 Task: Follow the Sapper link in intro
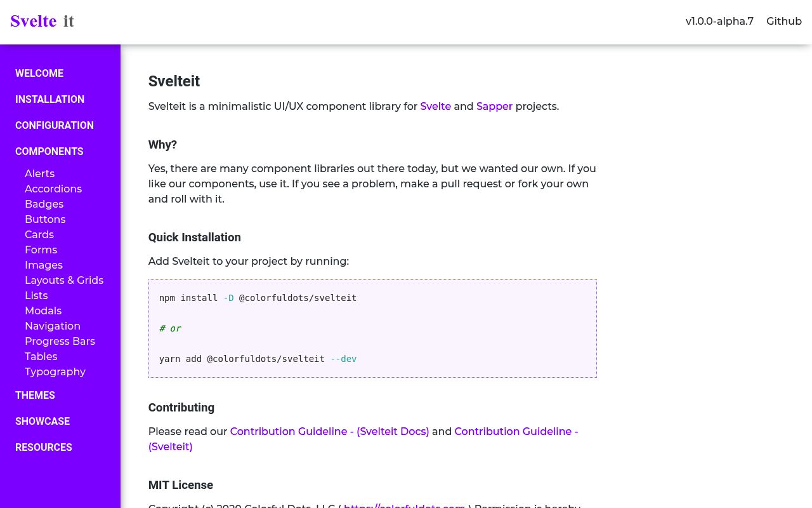pos(494,106)
